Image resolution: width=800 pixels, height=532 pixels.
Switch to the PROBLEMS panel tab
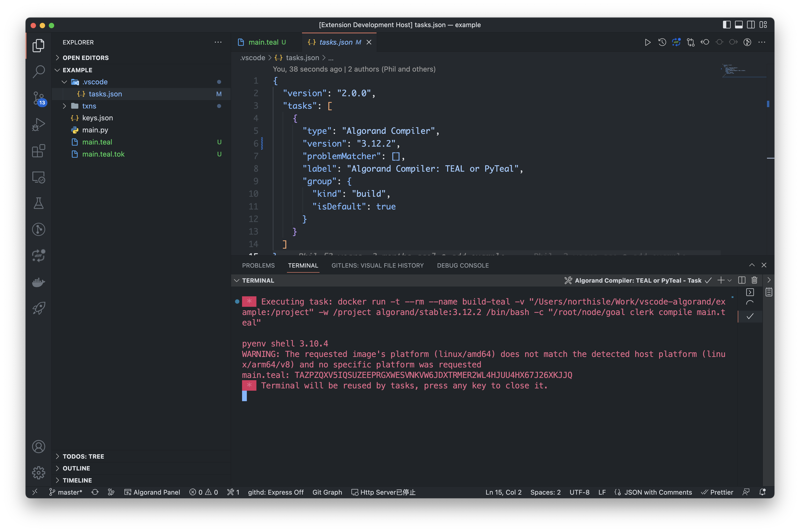[258, 265]
